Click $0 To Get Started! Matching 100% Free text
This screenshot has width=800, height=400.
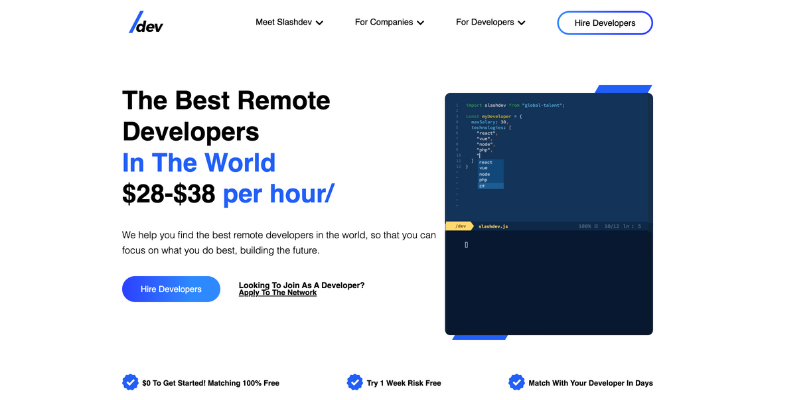(x=211, y=383)
